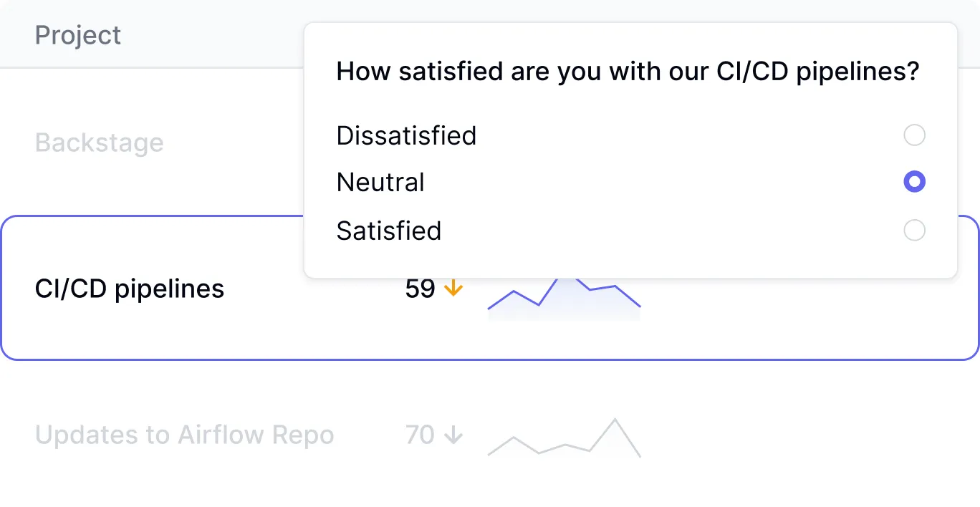Click the Project column header
This screenshot has width=980, height=507.
pos(78,35)
